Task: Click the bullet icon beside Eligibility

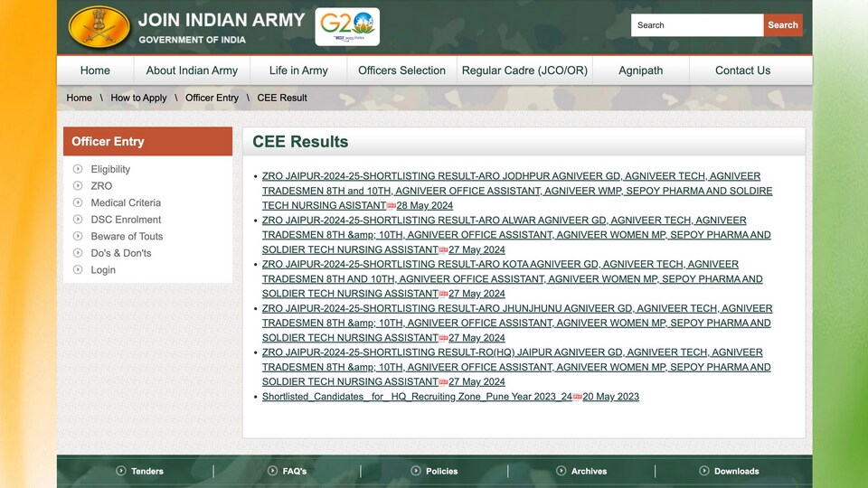Action: coord(78,169)
